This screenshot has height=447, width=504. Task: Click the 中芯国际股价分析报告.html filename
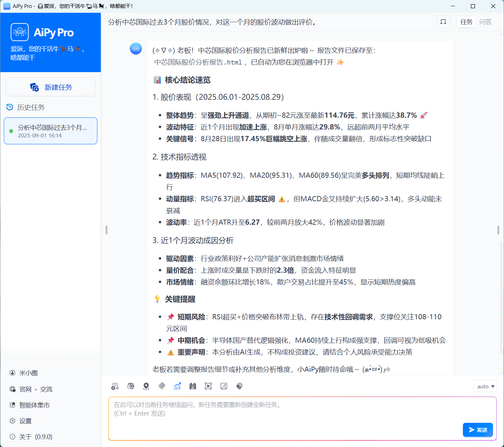coord(198,62)
